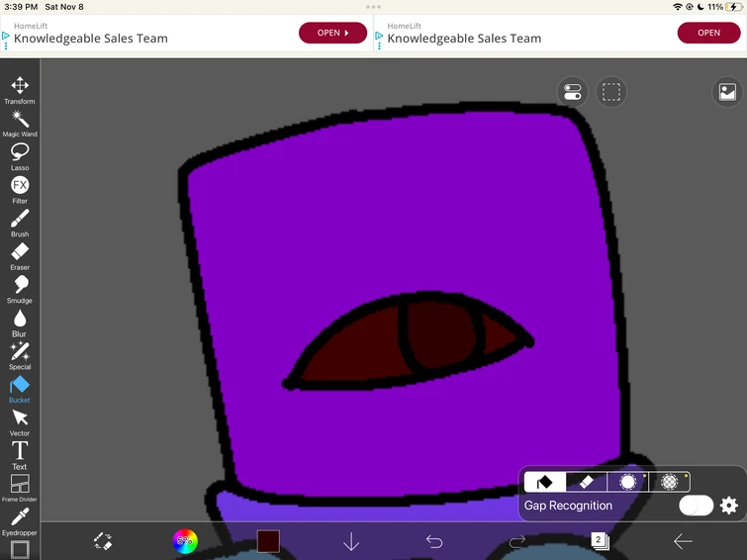Image resolution: width=747 pixels, height=560 pixels.
Task: Select the Eraser tool in sidebar
Action: pos(20,256)
